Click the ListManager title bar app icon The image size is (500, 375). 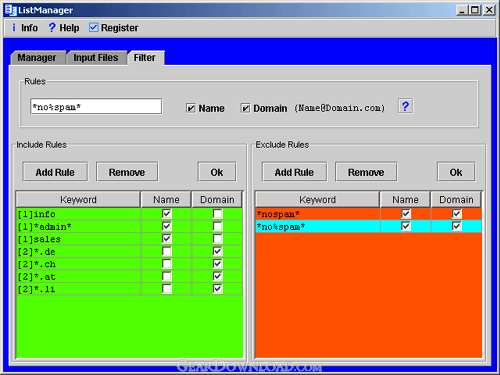[x=11, y=10]
